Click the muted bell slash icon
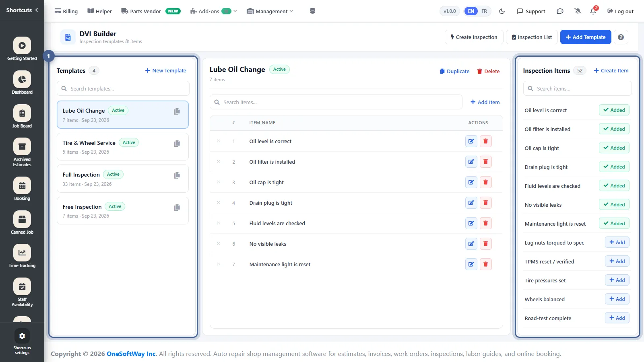The width and height of the screenshot is (644, 362). [578, 11]
